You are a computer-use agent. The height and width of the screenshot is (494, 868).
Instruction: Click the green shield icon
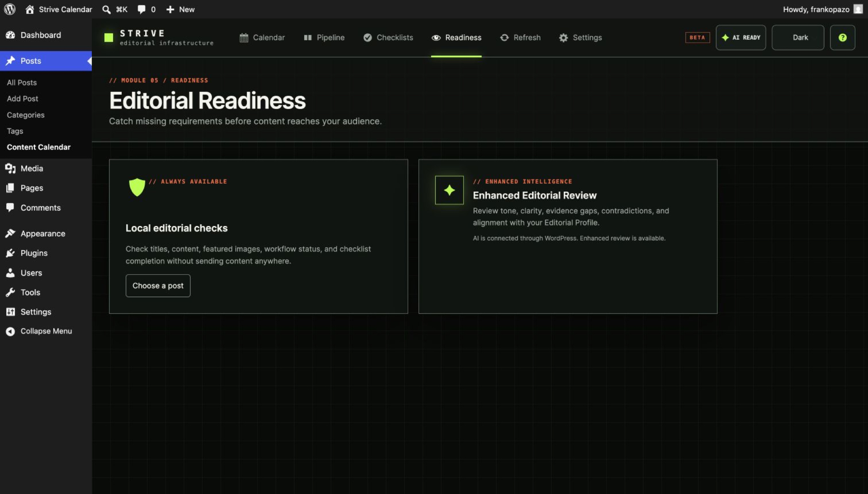(x=137, y=187)
